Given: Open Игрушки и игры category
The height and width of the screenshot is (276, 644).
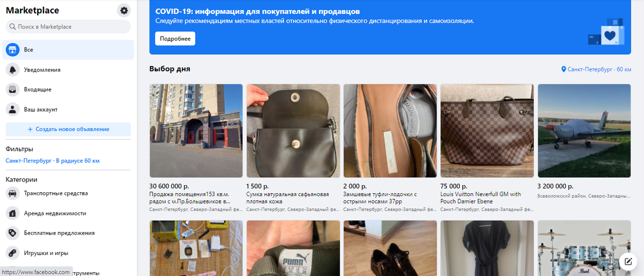Looking at the screenshot, I should pyautogui.click(x=68, y=253).
